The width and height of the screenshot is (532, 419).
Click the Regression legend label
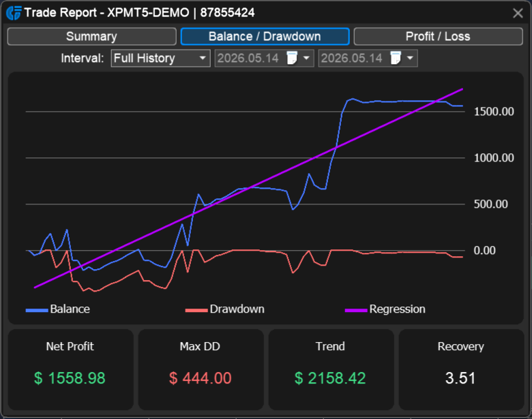point(397,309)
